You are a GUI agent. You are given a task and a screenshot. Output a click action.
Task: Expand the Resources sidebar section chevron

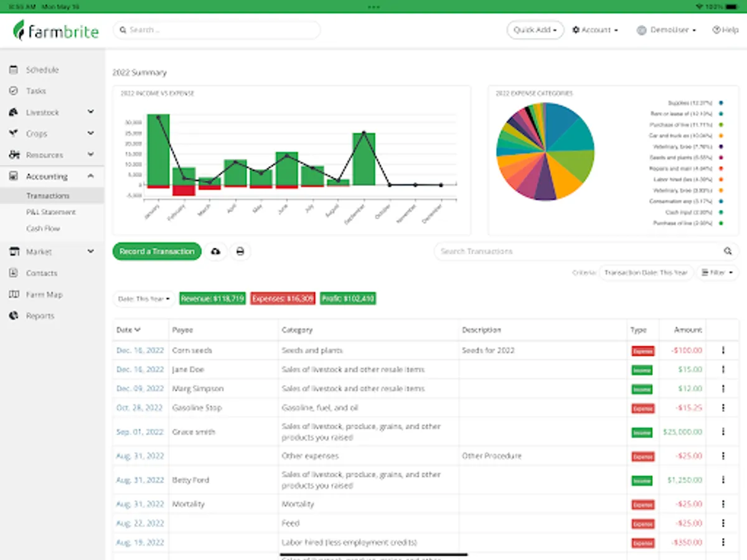click(x=91, y=154)
